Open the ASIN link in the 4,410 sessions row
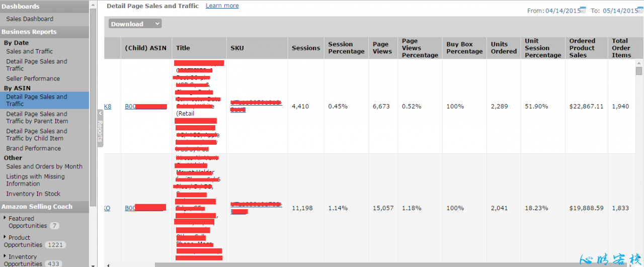 coord(145,107)
